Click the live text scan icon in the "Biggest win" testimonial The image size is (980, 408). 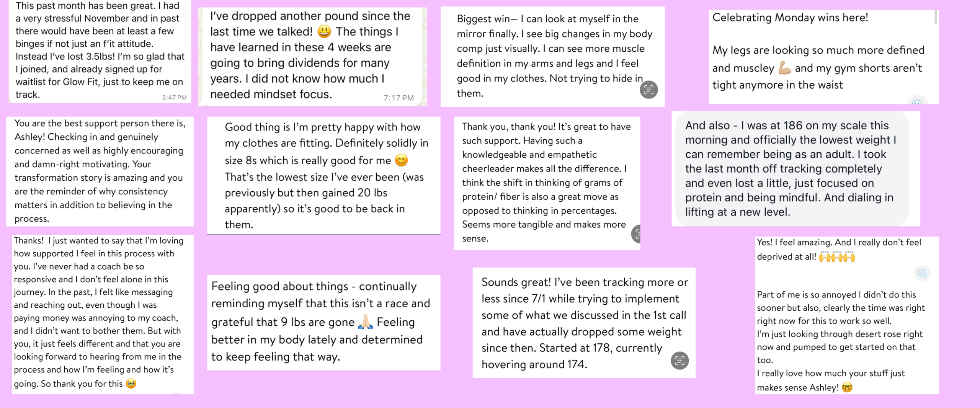pos(648,90)
